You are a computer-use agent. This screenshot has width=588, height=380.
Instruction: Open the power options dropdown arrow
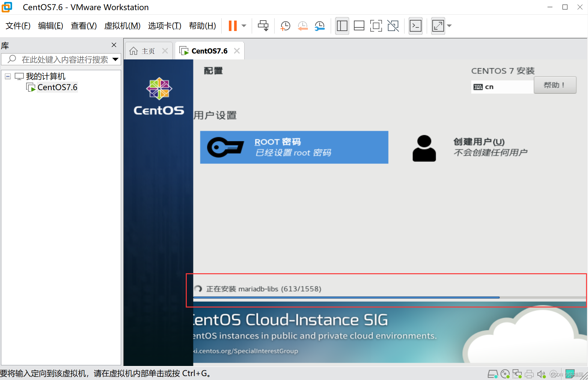[244, 26]
